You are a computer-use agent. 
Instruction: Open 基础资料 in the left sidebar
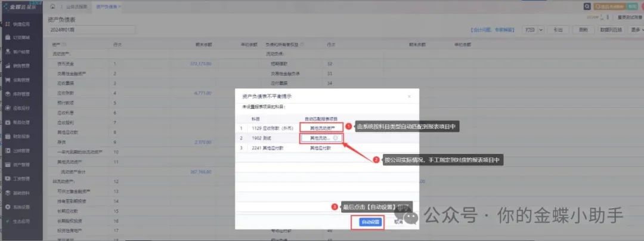(x=21, y=193)
